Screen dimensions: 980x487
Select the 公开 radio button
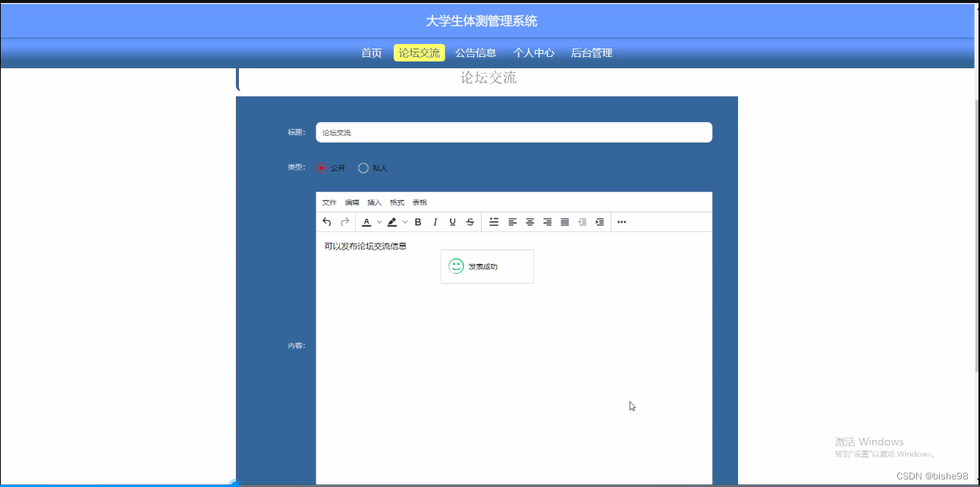click(x=322, y=167)
